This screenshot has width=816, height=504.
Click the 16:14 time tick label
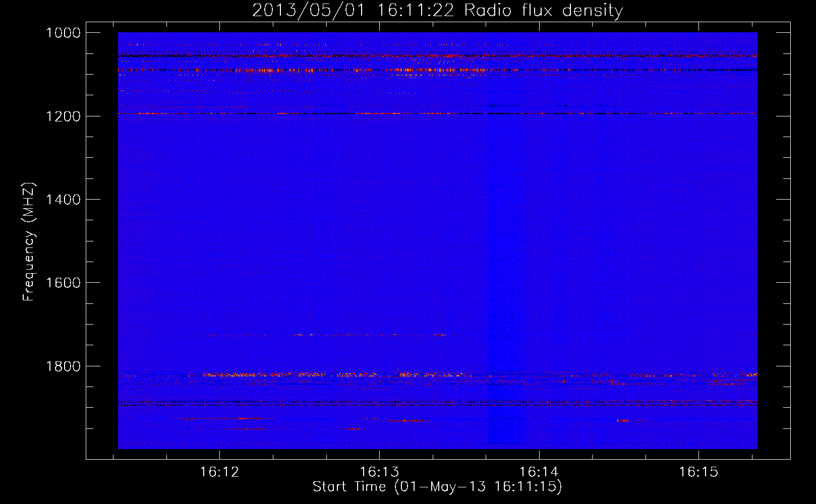(x=539, y=472)
